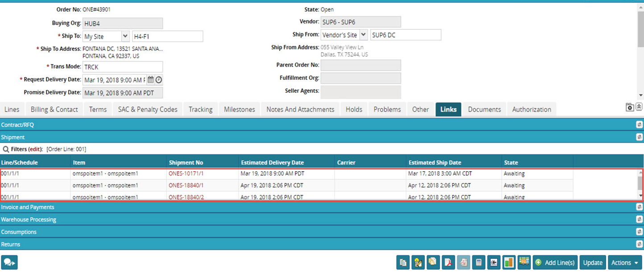Switch to the Holds tab
644x272 pixels.
(354, 109)
